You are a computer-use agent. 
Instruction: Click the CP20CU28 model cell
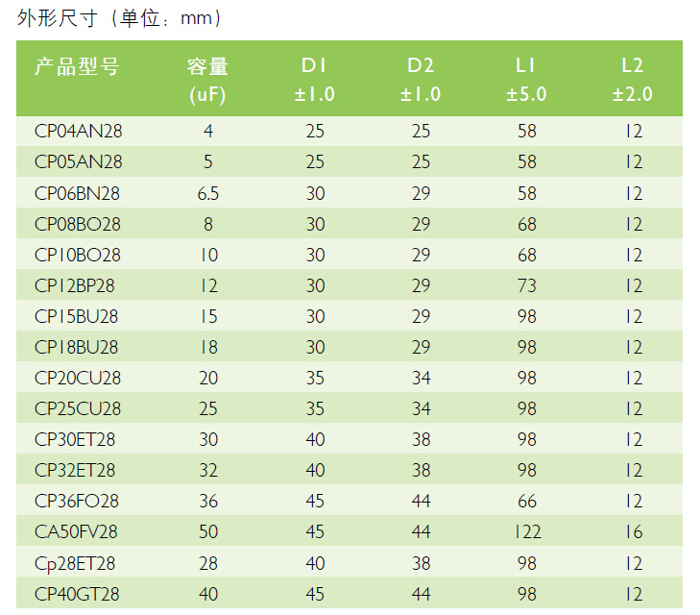(78, 378)
